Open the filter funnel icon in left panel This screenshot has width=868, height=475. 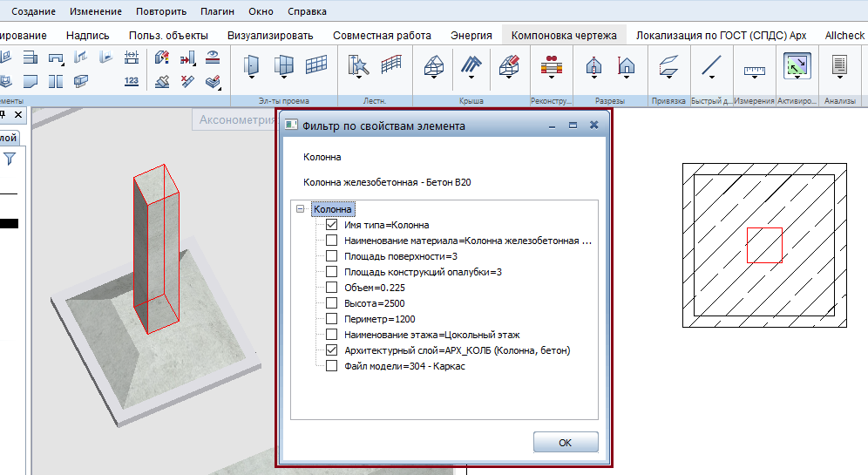coord(10,159)
